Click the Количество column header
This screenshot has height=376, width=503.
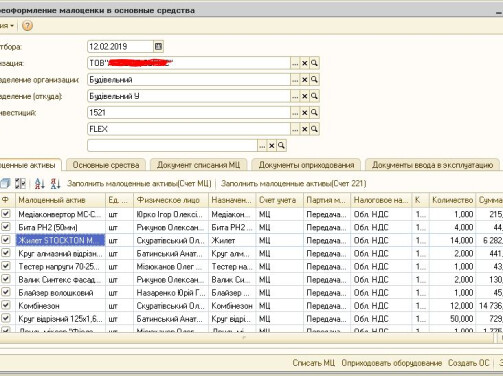[452, 200]
